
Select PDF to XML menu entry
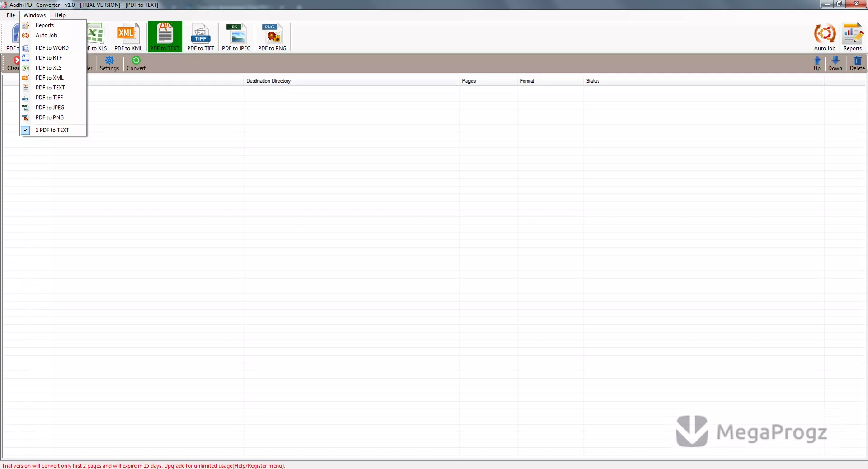click(53, 78)
